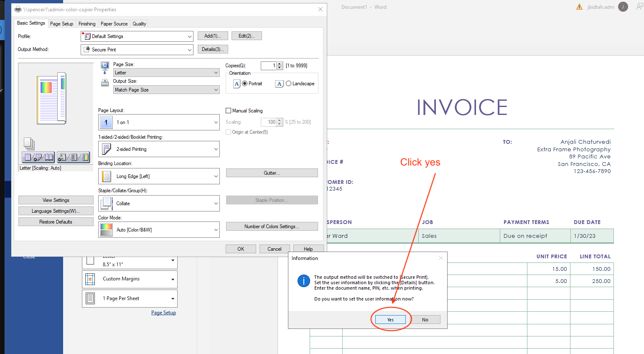
Task: Click the Scaling percentage field
Action: point(269,122)
